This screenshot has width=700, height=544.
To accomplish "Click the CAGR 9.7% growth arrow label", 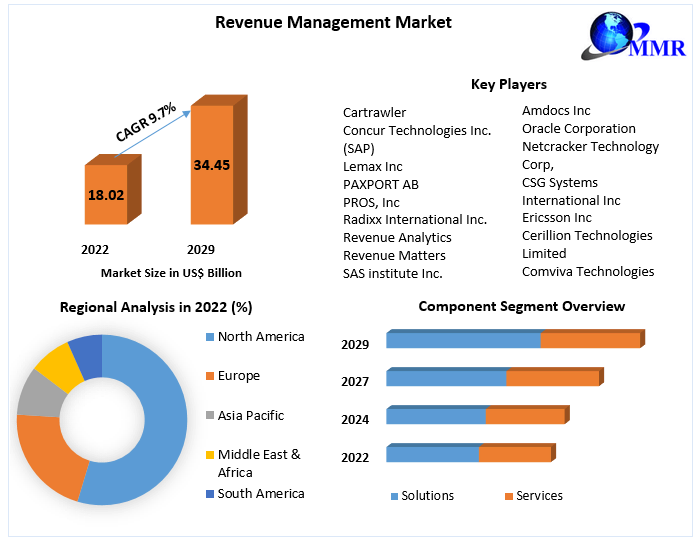I will tap(146, 122).
